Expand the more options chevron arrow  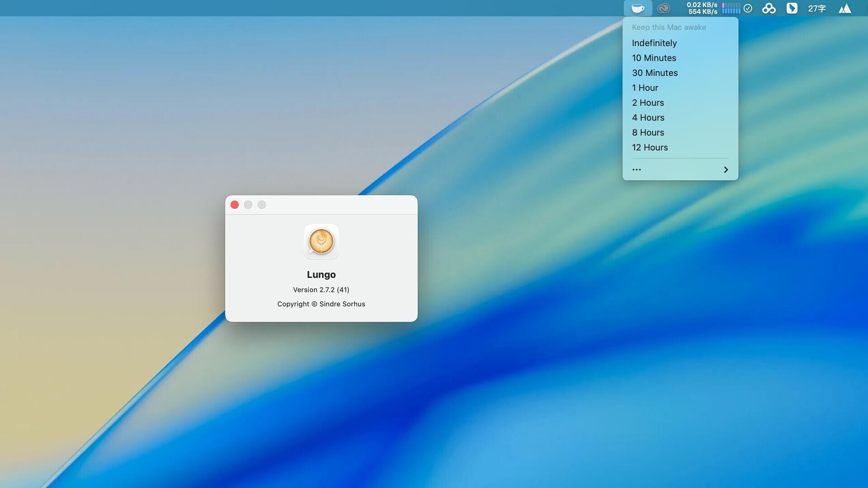click(x=725, y=169)
